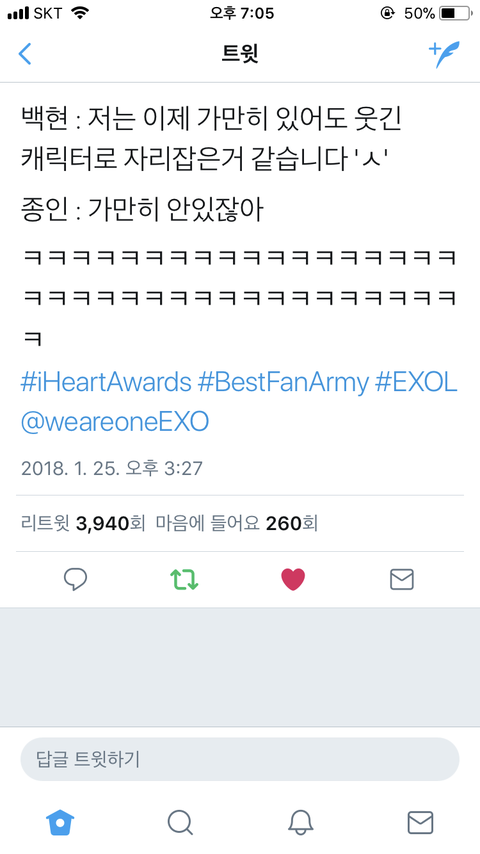Open direct messages tab in the bottom bar
Viewport: 480px width, 854px height.
(420, 822)
